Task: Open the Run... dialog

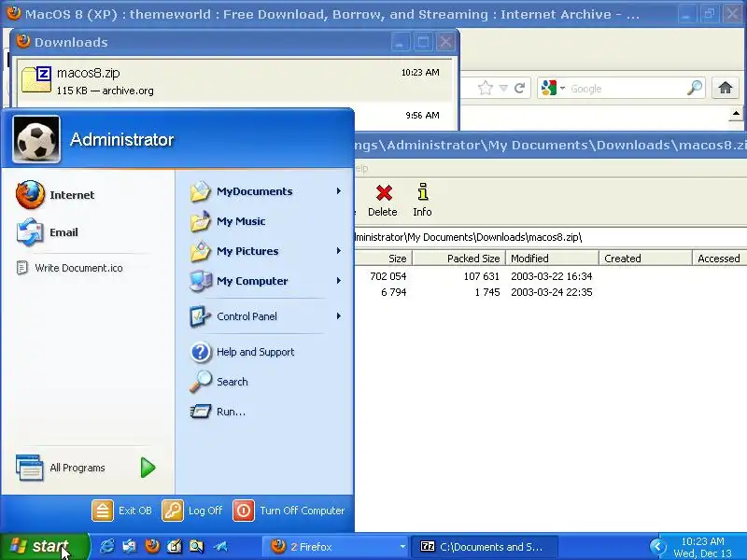Action: coord(218,412)
